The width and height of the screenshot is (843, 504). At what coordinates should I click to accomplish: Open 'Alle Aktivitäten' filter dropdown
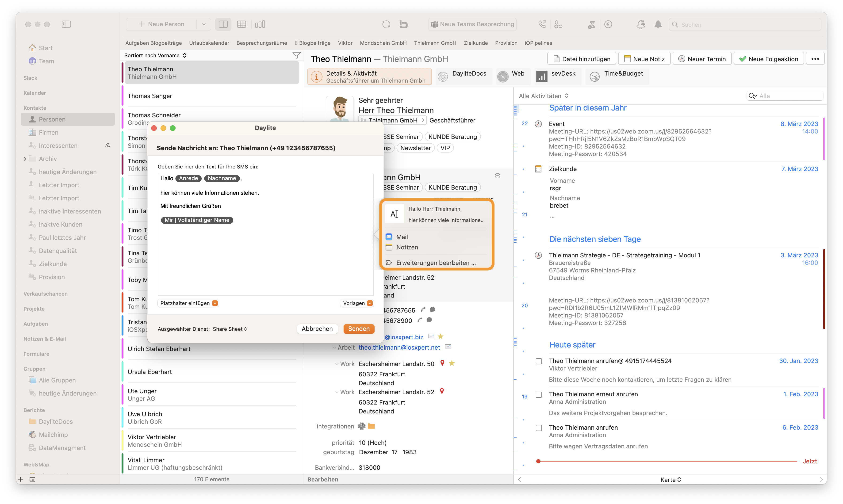(544, 96)
